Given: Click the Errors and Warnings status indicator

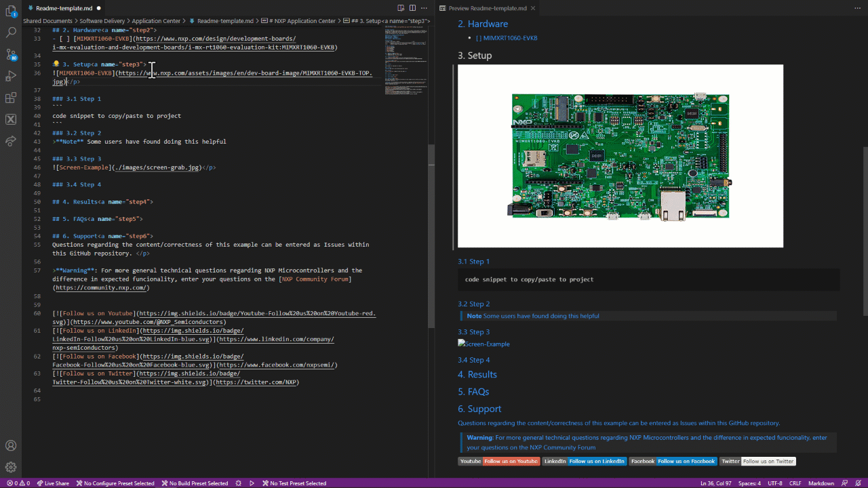Looking at the screenshot, I should click(x=17, y=483).
